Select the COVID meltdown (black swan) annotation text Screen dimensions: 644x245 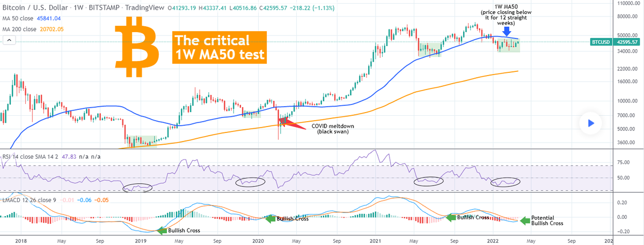[x=334, y=128]
